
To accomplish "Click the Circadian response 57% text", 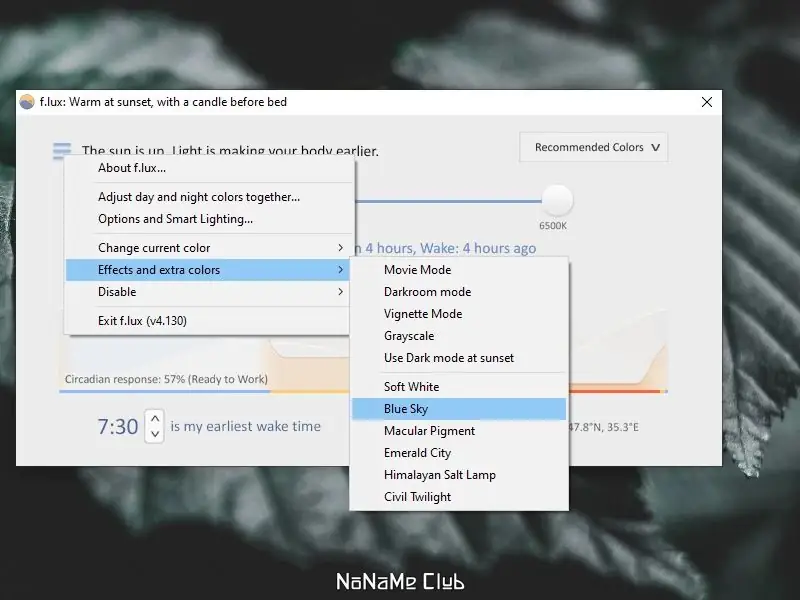I will pos(166,379).
